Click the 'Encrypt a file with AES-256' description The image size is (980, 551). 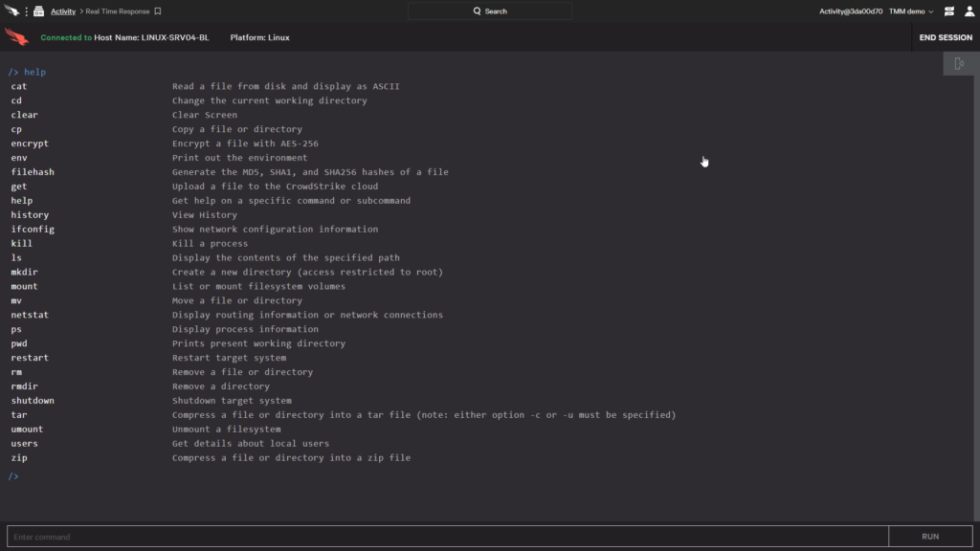245,143
